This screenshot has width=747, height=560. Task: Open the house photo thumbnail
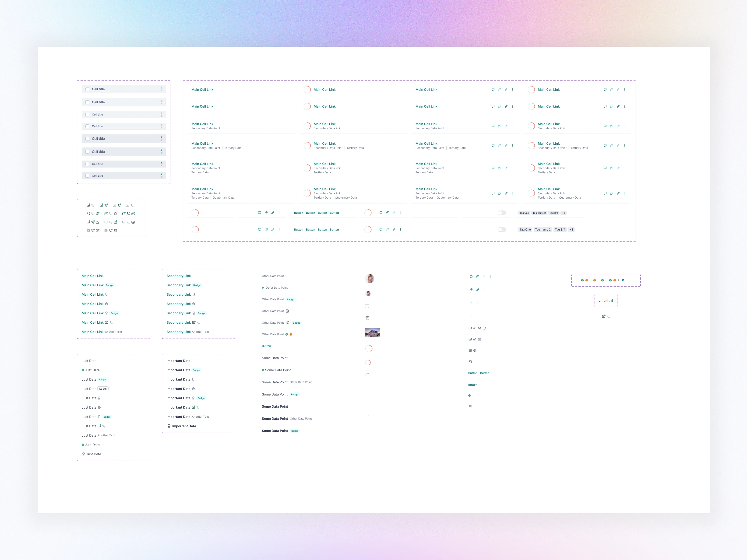point(373,333)
